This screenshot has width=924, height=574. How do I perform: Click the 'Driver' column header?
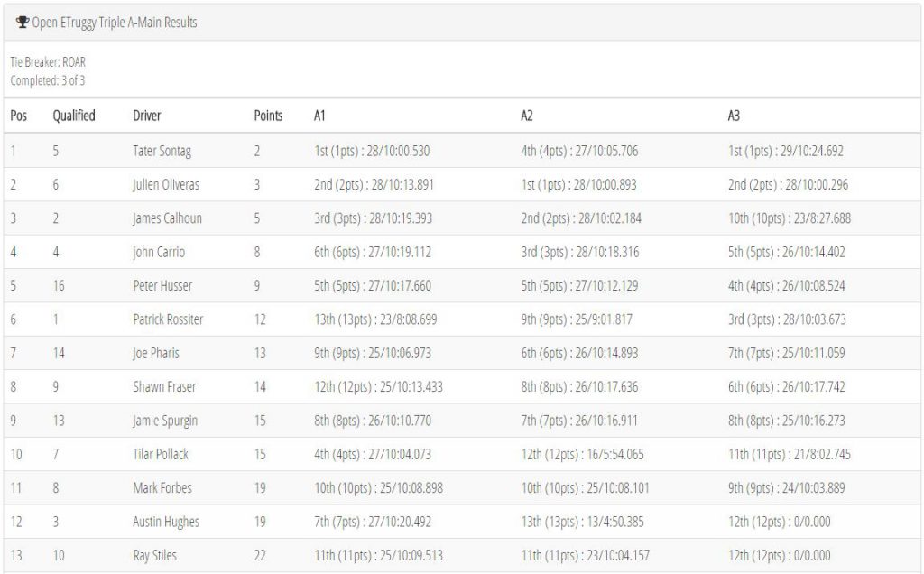(x=147, y=116)
